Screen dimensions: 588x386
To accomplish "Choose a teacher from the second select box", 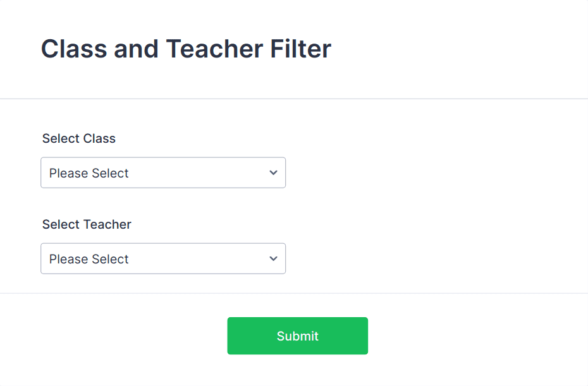I will pyautogui.click(x=162, y=258).
